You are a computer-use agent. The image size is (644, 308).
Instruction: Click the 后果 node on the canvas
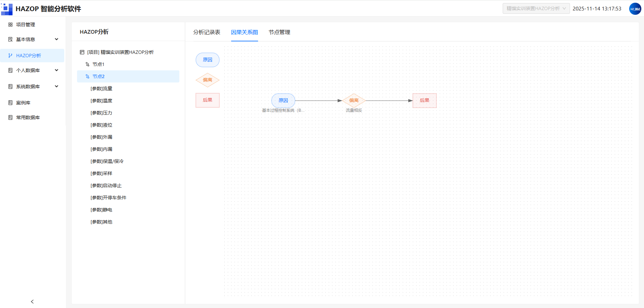coord(425,100)
